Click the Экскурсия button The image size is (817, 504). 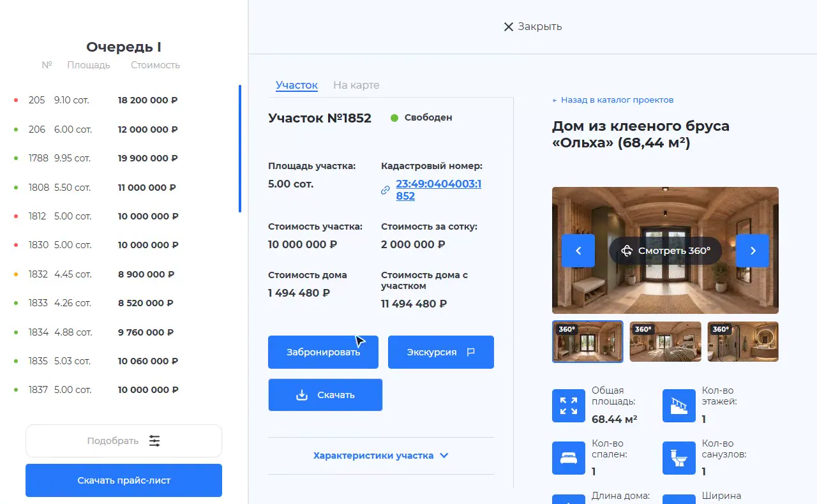[x=441, y=352]
